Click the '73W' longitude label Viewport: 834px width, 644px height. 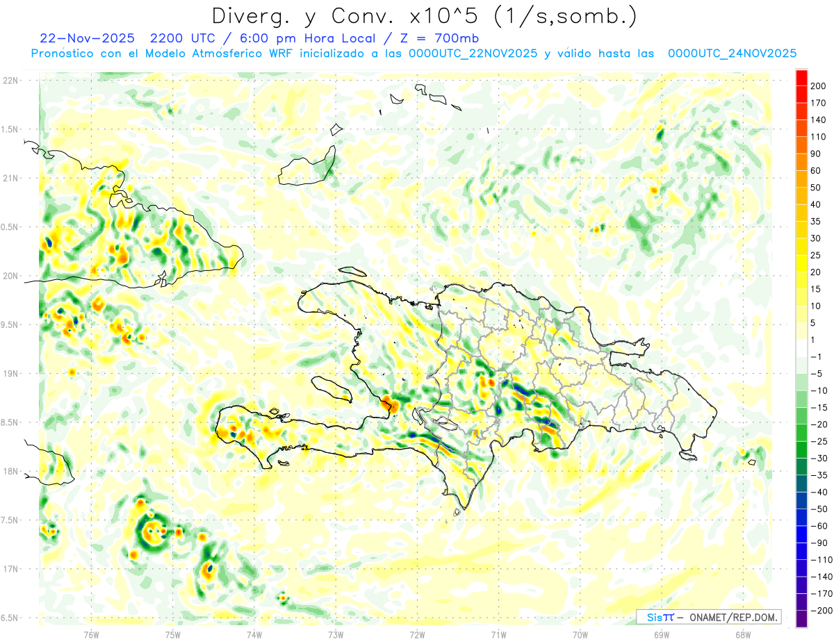tap(336, 634)
